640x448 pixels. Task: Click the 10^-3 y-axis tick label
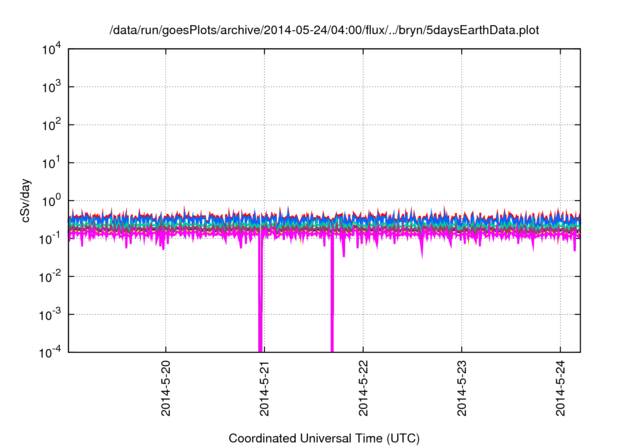(x=50, y=315)
